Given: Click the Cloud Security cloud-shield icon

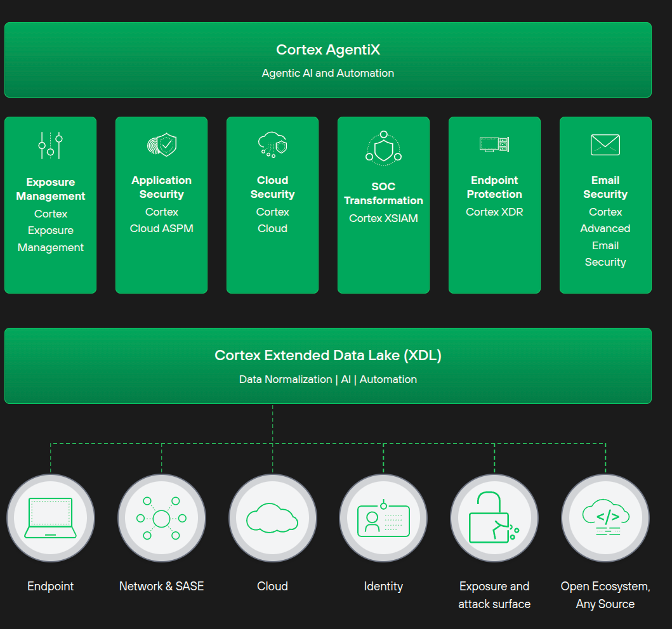Looking at the screenshot, I should click(x=273, y=145).
